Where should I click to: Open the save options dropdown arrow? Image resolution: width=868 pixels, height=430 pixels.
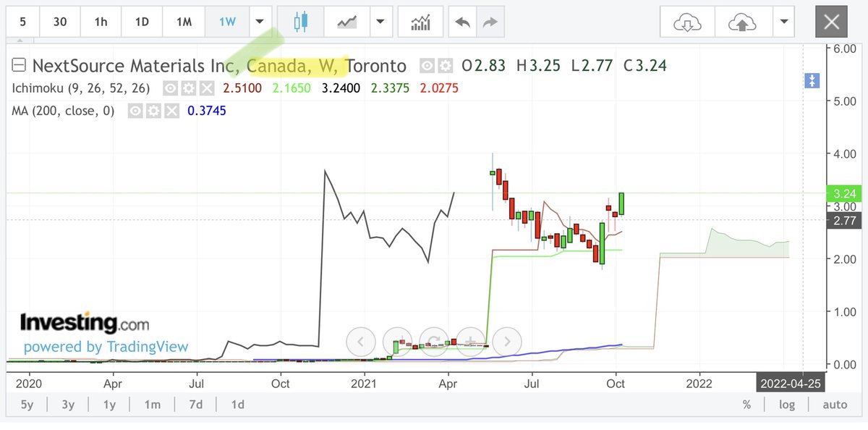point(783,22)
